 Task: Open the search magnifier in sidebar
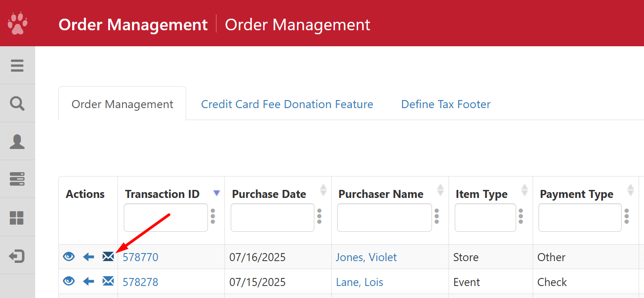(x=17, y=103)
